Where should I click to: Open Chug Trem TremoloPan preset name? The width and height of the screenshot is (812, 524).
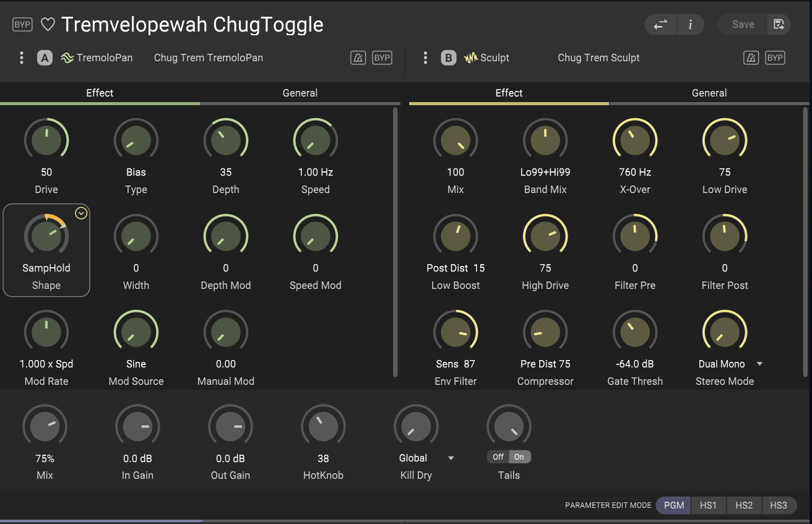coord(209,58)
